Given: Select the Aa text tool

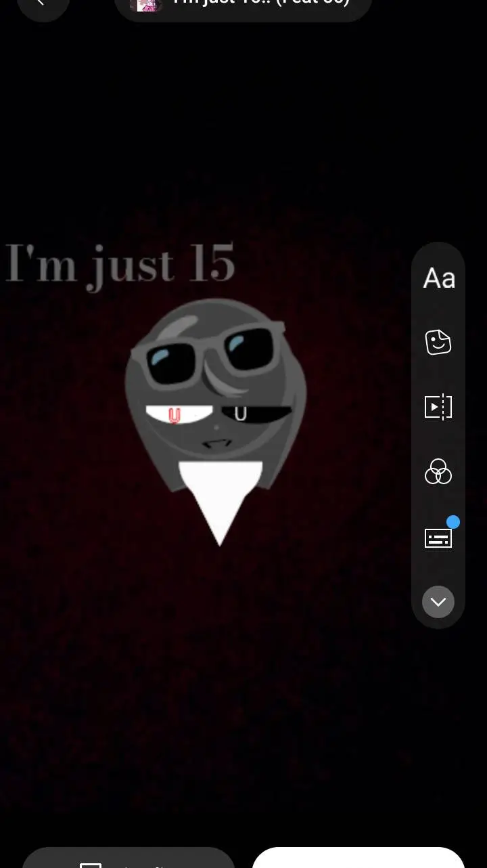Looking at the screenshot, I should pyautogui.click(x=438, y=278).
